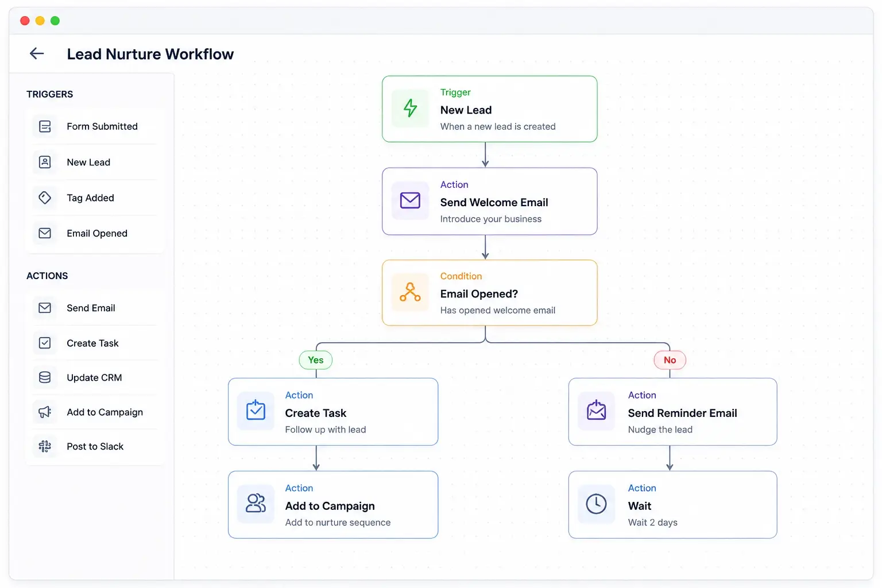The height and width of the screenshot is (588, 882).
Task: Click the Create Task checkbox icon in sidebar
Action: tap(45, 343)
